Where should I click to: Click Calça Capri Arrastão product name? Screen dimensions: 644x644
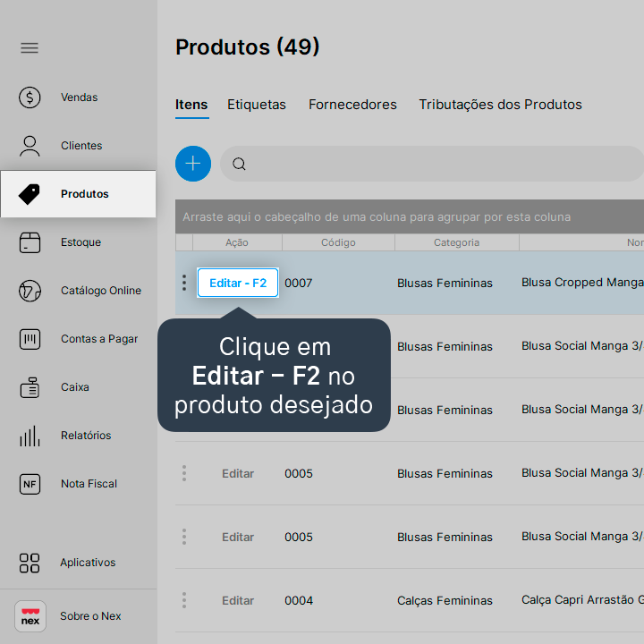[x=582, y=600]
